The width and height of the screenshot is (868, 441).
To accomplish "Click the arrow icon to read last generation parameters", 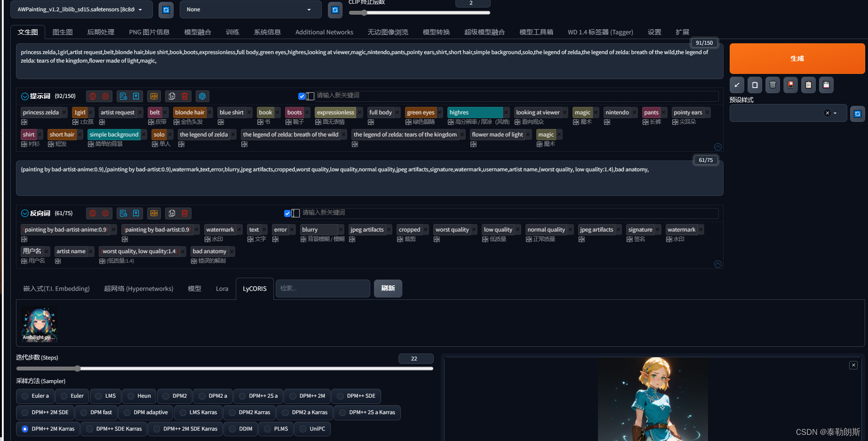I will click(x=737, y=85).
